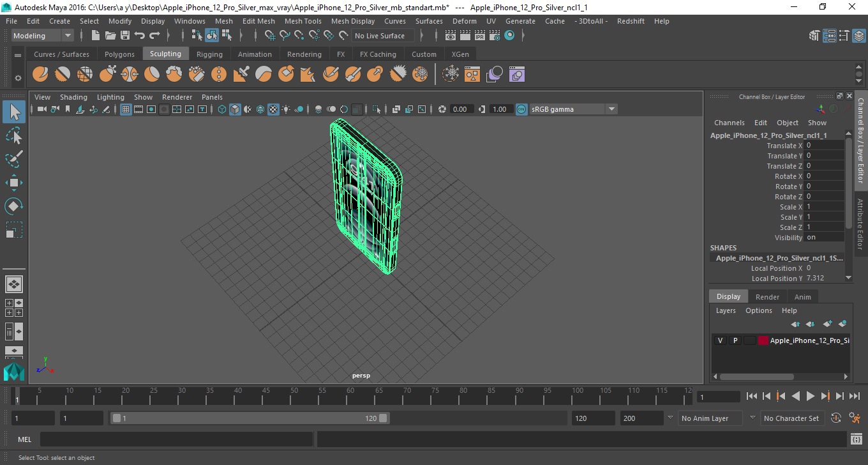Click the MEL command line input field
868x465 pixels.
click(x=176, y=439)
